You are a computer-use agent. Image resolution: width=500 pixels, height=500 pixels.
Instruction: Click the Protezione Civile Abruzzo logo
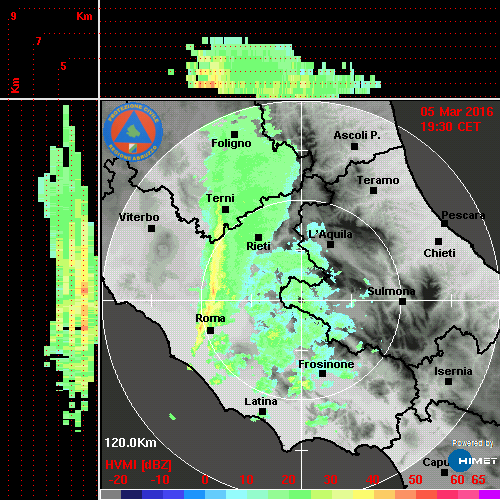coord(133,132)
